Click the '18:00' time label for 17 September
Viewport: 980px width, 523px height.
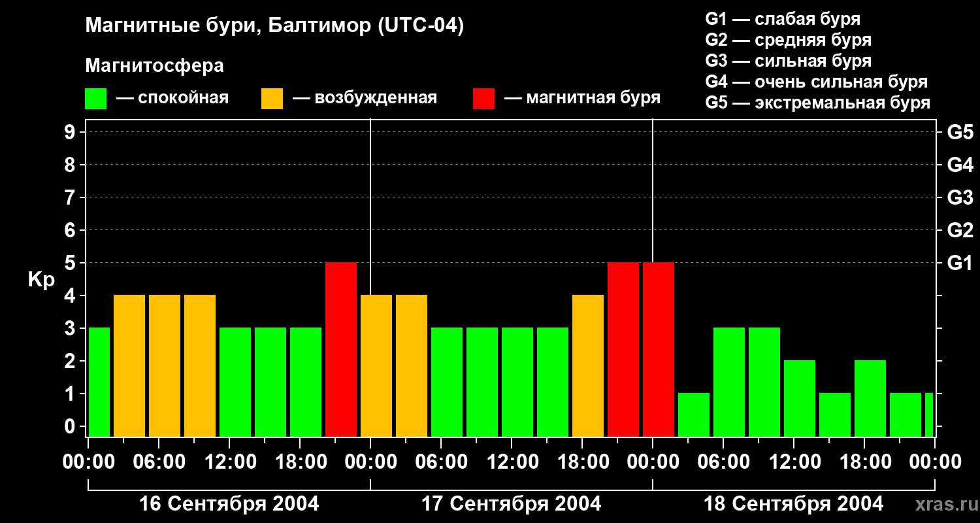(582, 462)
